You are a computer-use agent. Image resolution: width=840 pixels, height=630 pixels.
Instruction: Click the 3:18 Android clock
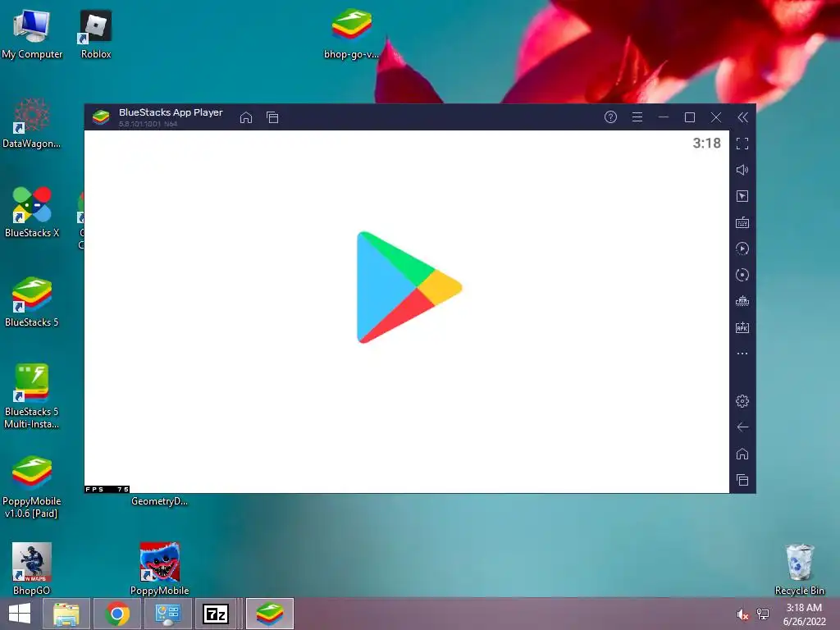click(x=706, y=143)
